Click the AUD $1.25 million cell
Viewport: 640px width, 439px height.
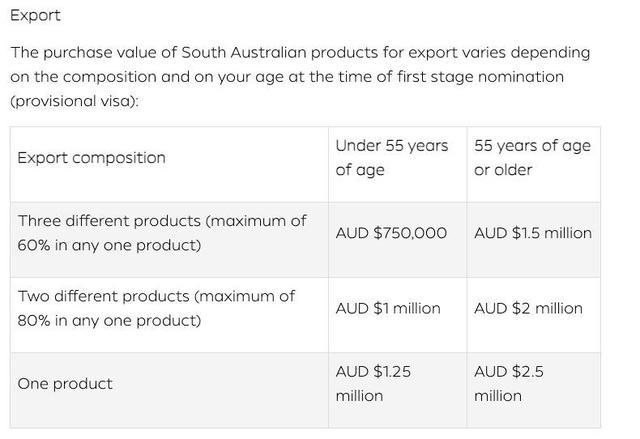pos(398,390)
